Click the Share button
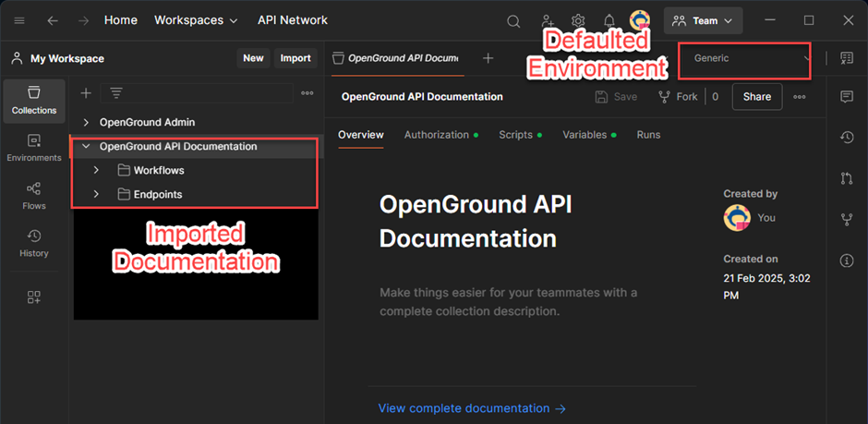The width and height of the screenshot is (868, 424). point(757,97)
